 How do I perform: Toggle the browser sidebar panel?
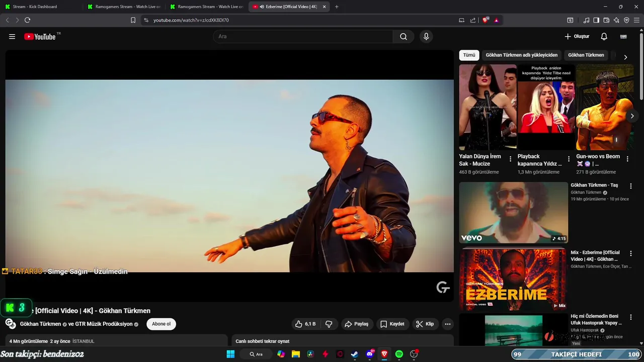tap(596, 20)
